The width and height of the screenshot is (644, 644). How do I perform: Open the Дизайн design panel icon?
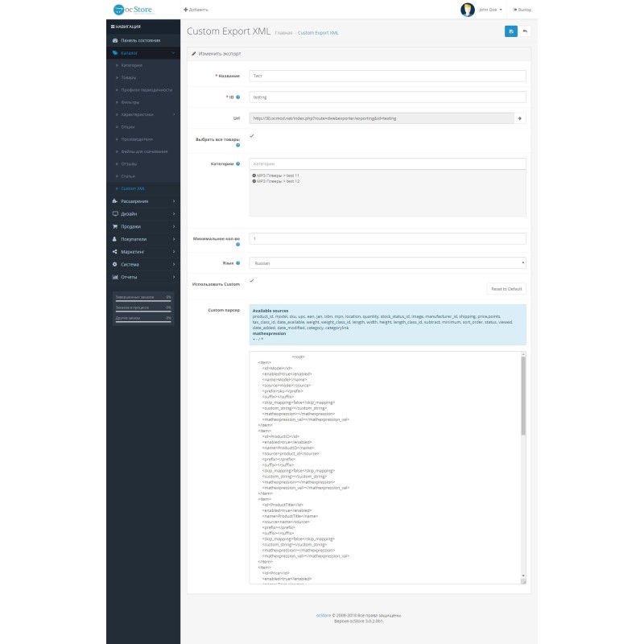[115, 214]
